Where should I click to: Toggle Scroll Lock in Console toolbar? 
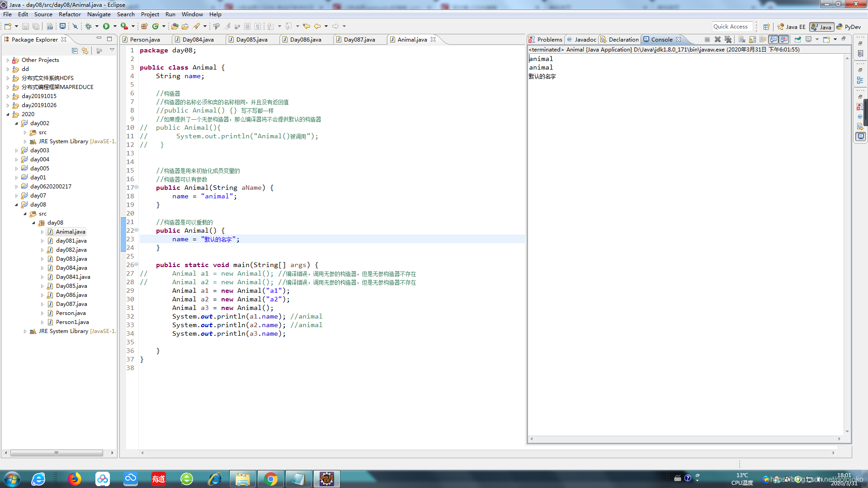[752, 40]
